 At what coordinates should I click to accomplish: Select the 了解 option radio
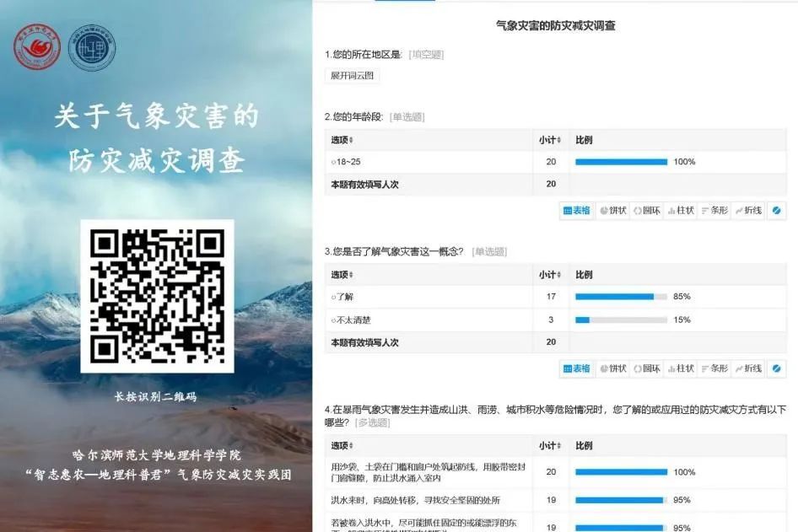(x=334, y=297)
